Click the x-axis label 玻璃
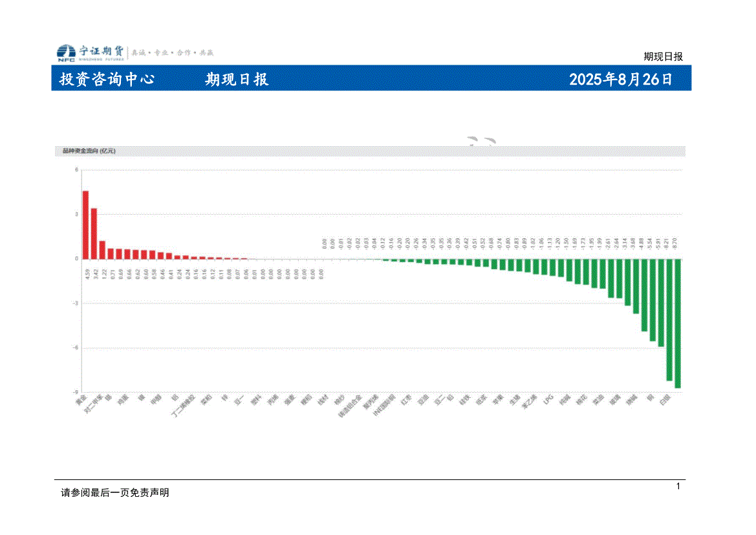Viewport: 756px width, 535px height. pos(615,399)
